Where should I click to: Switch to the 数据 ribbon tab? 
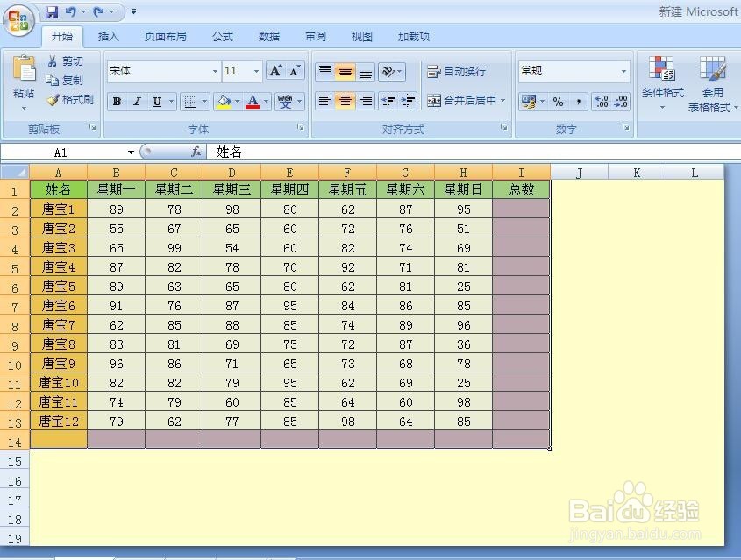pos(267,37)
